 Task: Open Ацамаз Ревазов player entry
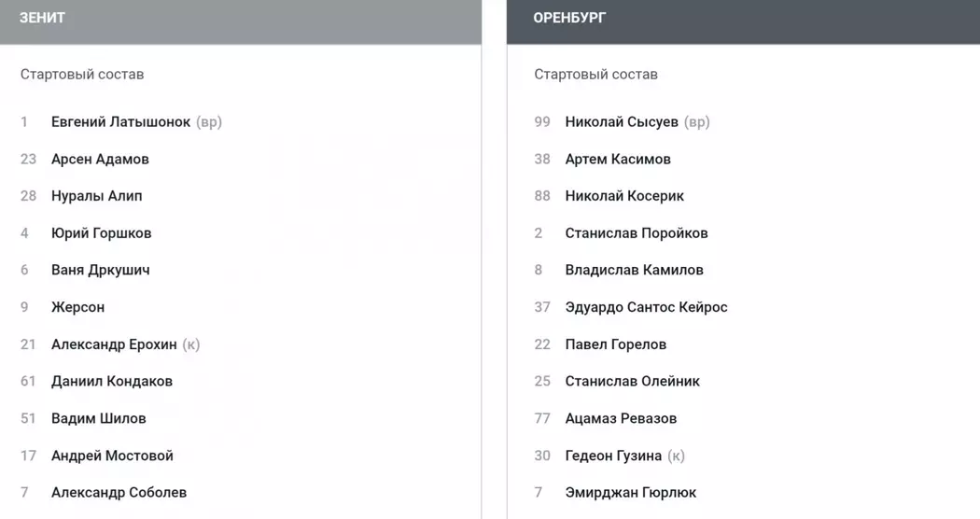tap(621, 418)
